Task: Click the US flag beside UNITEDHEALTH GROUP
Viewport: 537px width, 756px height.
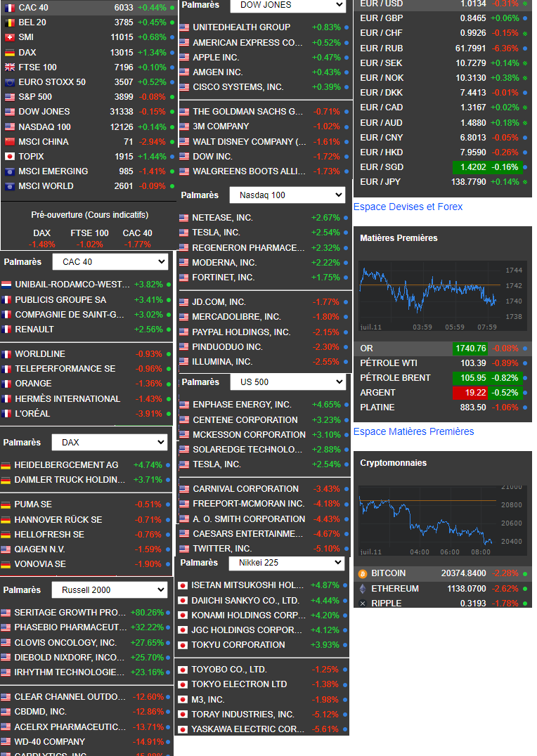Action: click(184, 27)
